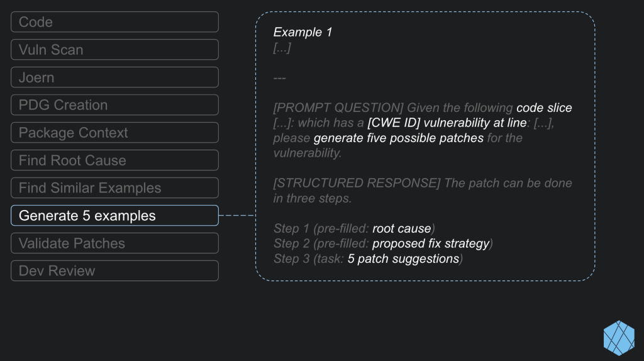Open the Find Root Cause step

point(114,160)
